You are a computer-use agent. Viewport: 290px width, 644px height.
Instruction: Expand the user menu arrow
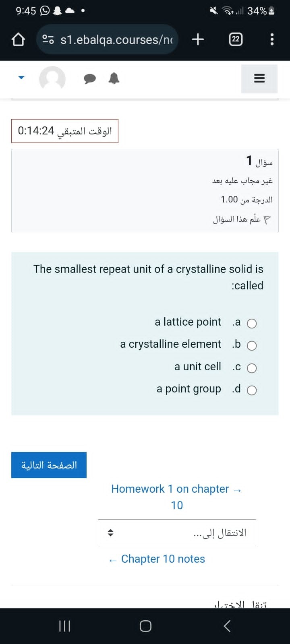(21, 78)
